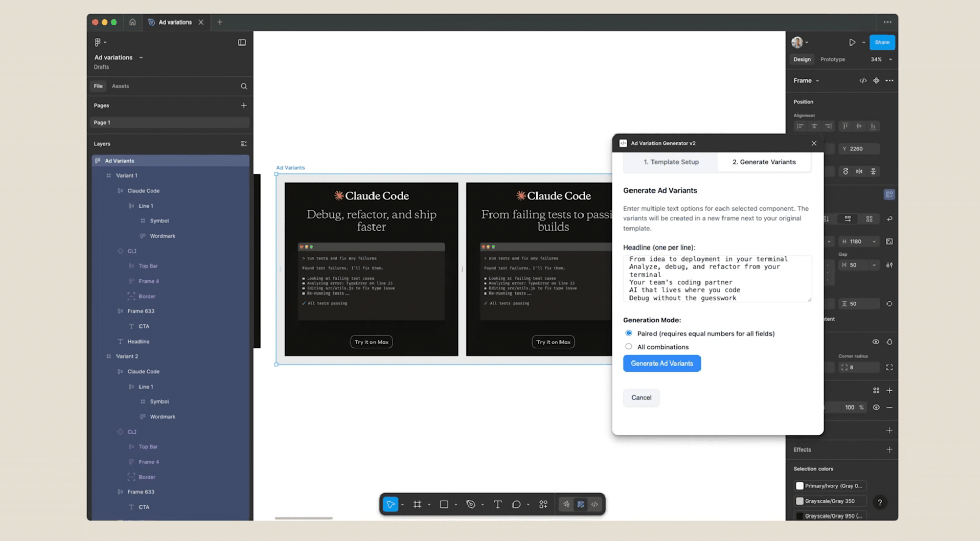
Task: Open the tab bar three-dots menu
Action: tap(888, 22)
